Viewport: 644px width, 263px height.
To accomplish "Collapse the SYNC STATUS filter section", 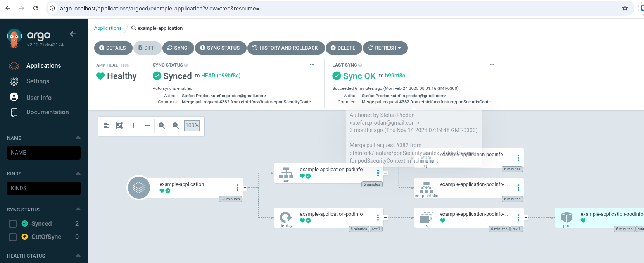I will pyautogui.click(x=78, y=209).
